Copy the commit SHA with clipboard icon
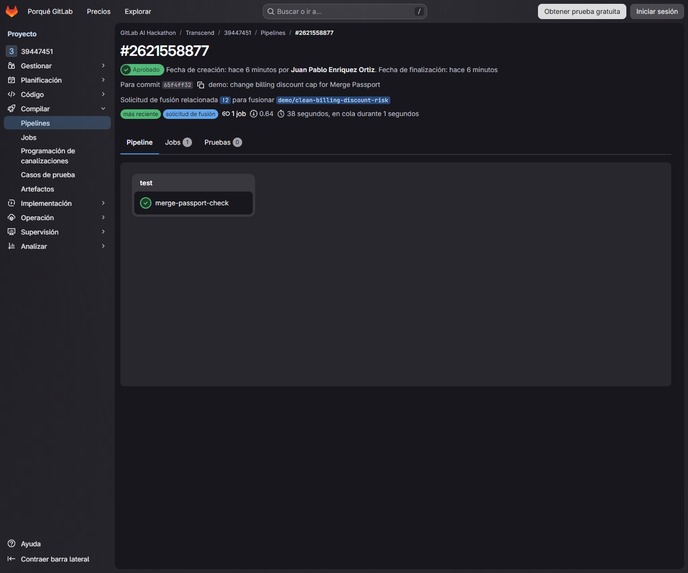The image size is (688, 573). 201,85
